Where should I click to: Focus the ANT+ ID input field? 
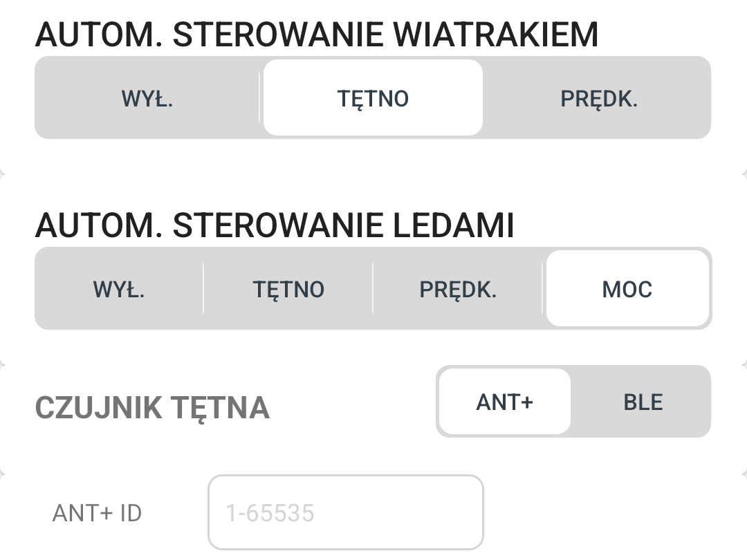coord(345,512)
